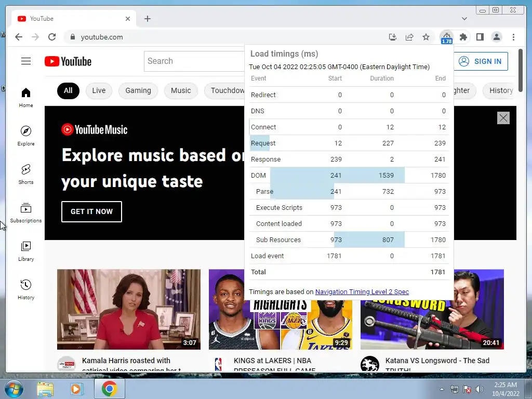Expand the tab search chevron

(464, 19)
